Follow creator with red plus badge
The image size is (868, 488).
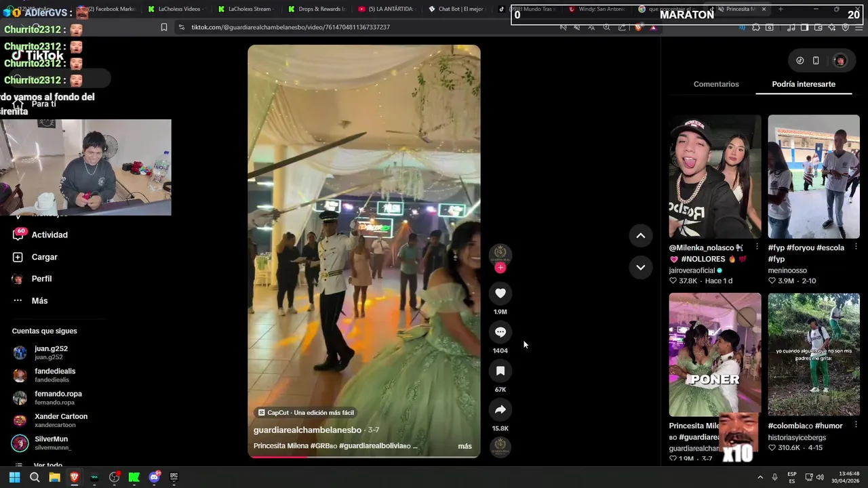coord(500,268)
